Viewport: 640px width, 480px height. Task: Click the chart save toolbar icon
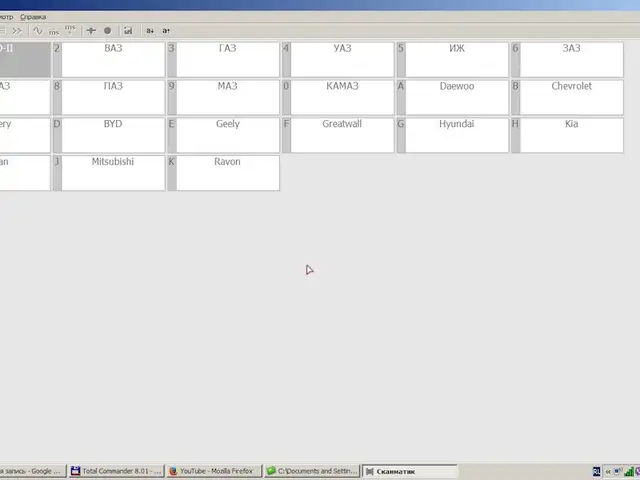128,31
